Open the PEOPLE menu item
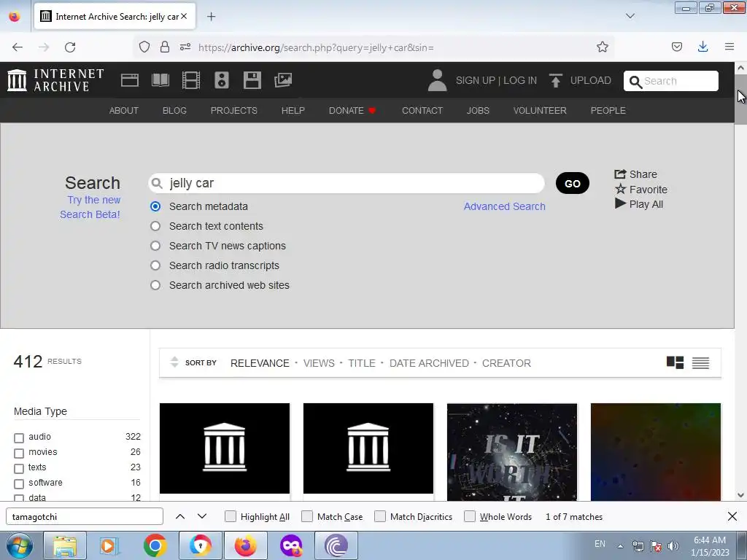 click(x=608, y=111)
